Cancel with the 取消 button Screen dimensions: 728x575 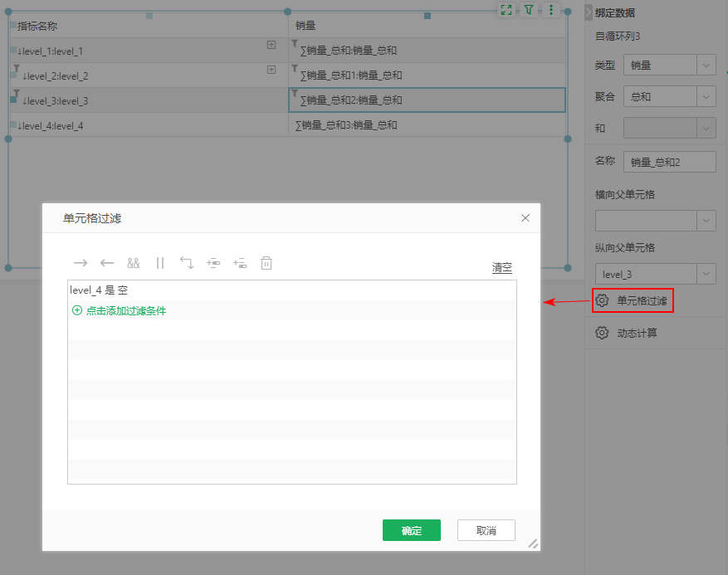click(486, 530)
